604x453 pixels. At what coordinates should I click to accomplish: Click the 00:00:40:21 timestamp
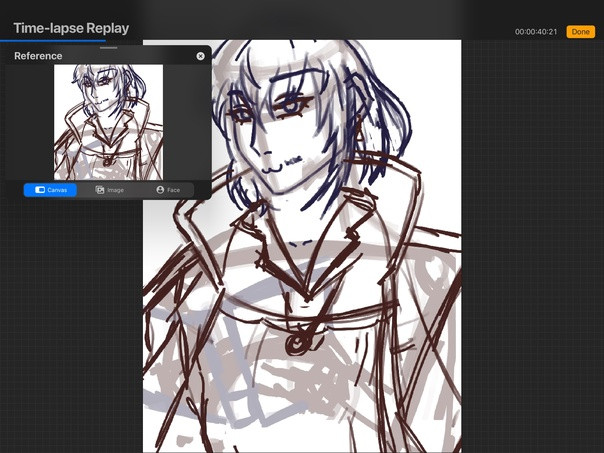click(x=536, y=32)
